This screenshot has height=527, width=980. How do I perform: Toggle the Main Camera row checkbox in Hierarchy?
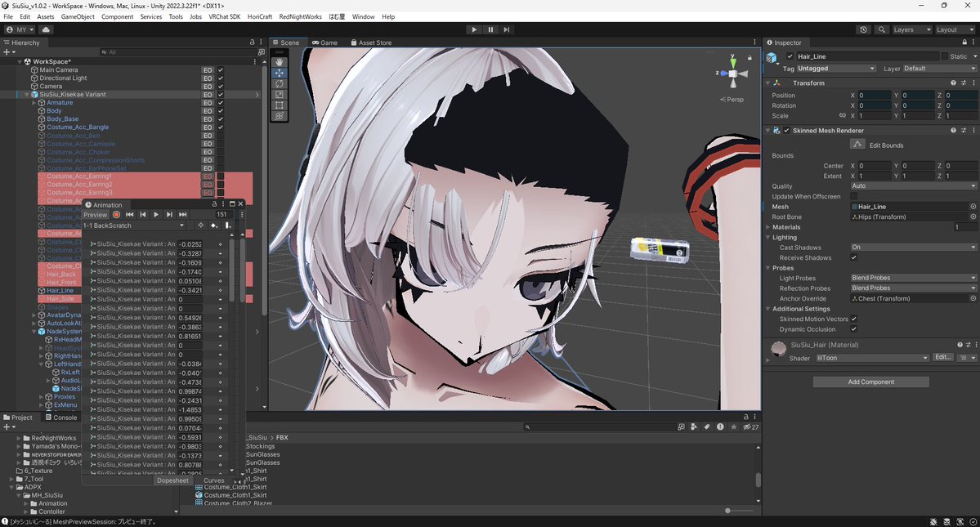(221, 70)
